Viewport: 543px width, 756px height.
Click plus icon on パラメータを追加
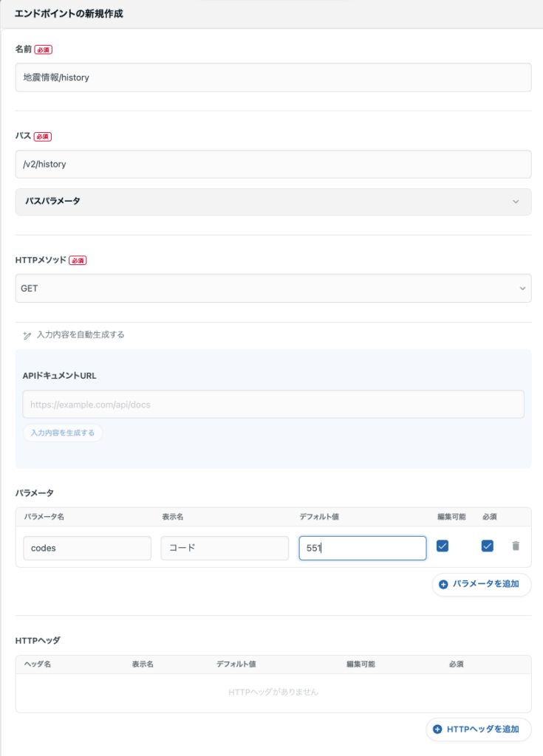point(443,584)
